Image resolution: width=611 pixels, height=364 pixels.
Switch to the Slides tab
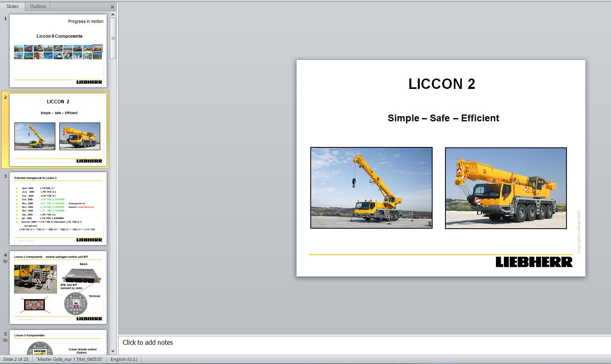click(x=13, y=6)
